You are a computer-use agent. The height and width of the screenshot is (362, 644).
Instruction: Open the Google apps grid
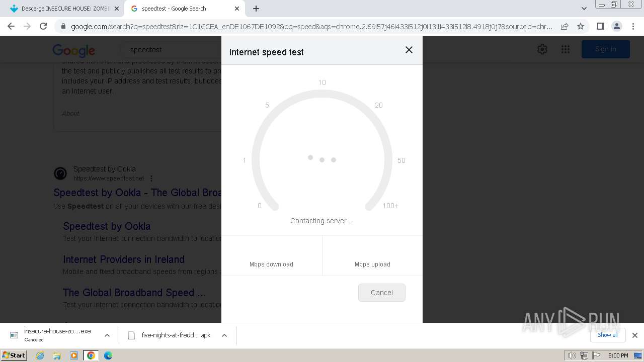[x=566, y=49]
